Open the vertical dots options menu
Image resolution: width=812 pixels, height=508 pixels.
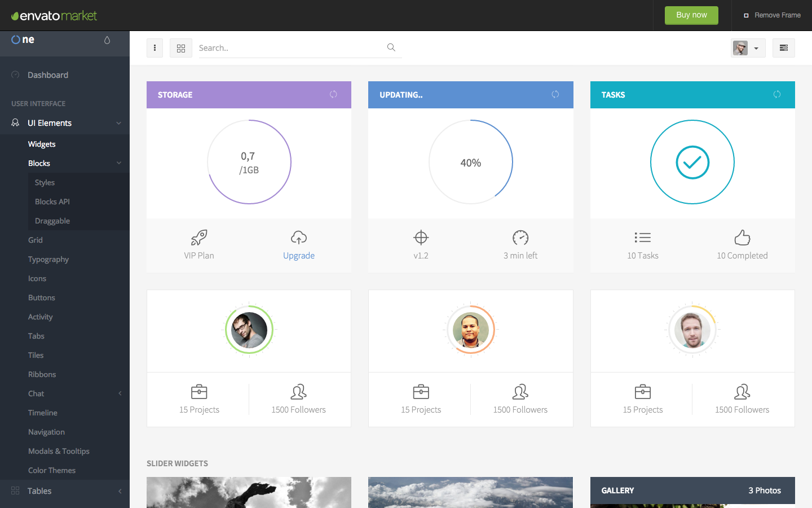155,48
